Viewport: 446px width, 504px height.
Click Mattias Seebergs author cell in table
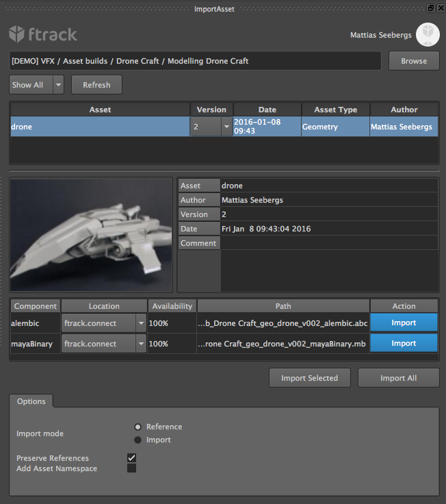[404, 127]
